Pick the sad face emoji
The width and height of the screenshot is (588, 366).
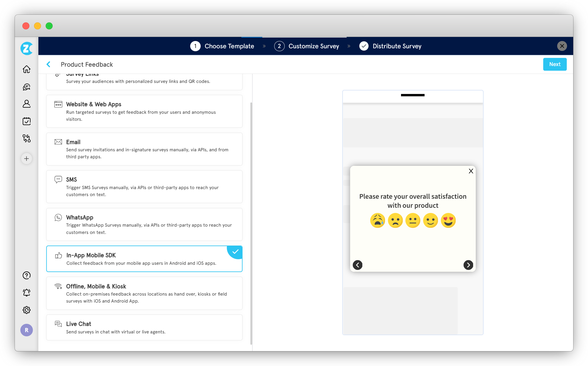click(395, 221)
